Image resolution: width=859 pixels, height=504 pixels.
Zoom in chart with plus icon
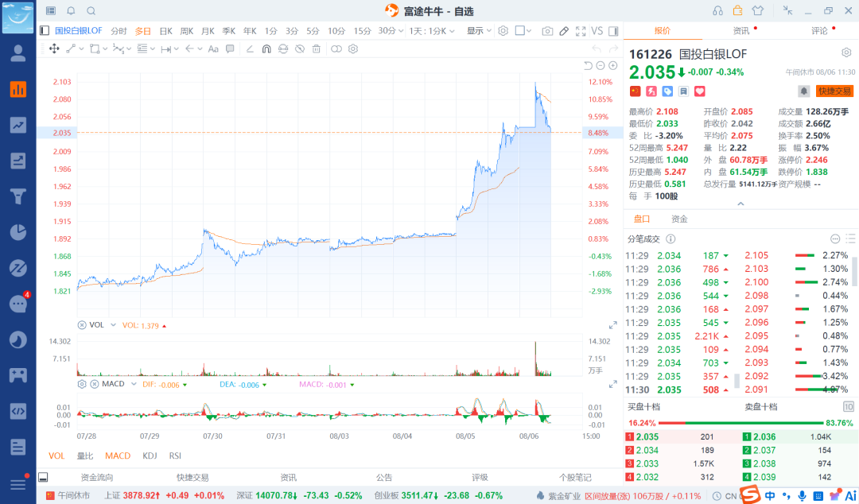[x=613, y=66]
